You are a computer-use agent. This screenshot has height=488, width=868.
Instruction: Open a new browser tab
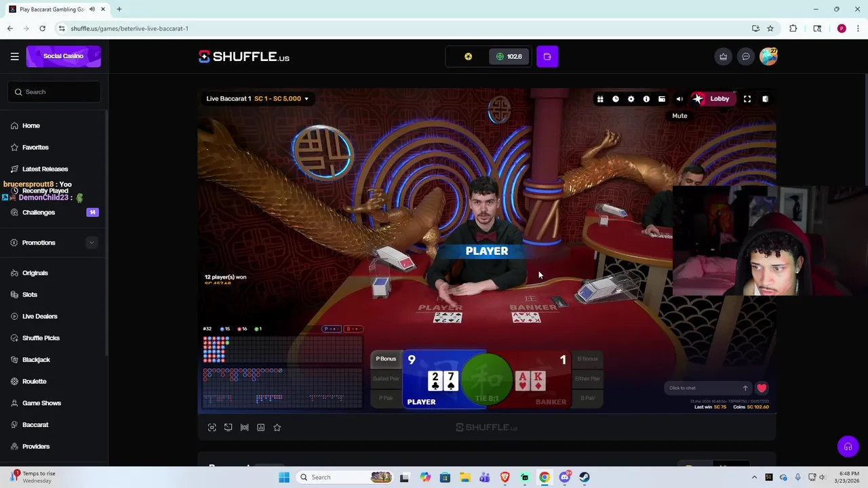[x=119, y=9]
